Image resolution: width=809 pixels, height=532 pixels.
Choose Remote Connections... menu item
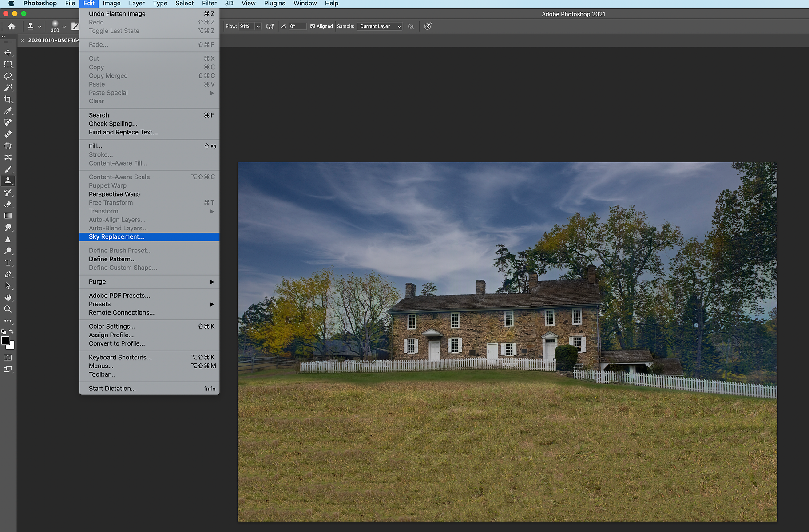(149, 312)
